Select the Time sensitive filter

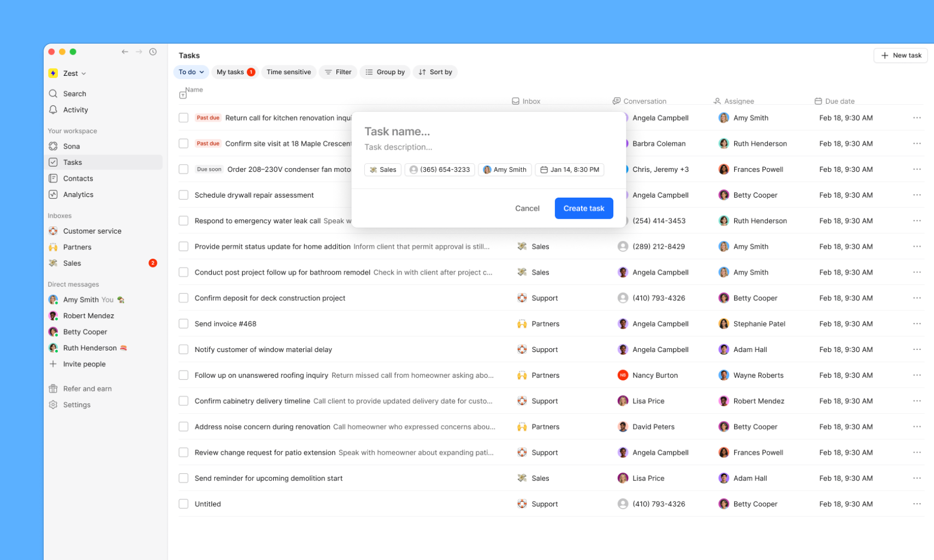[289, 72]
